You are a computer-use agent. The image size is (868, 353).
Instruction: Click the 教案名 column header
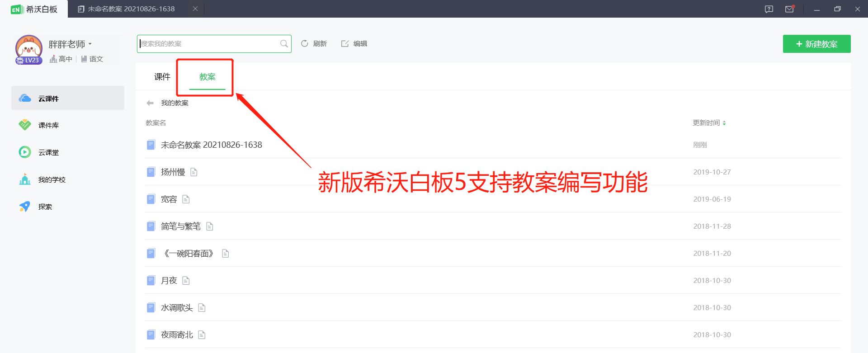pos(156,123)
